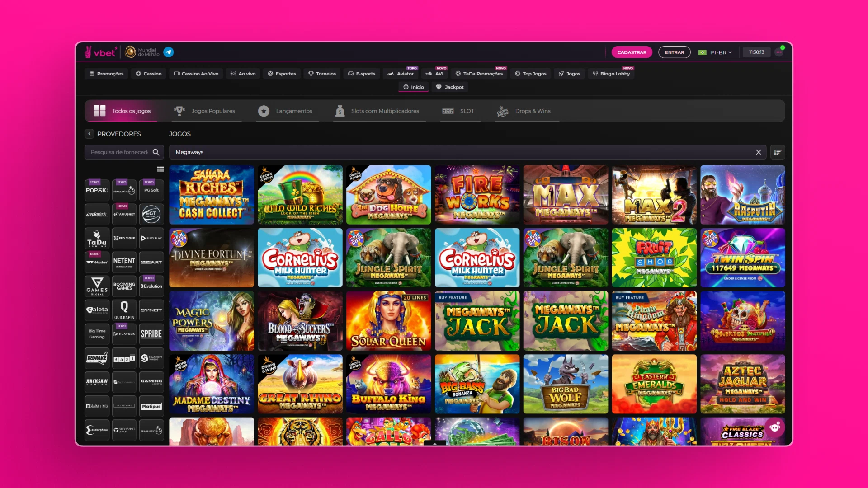Open Blood Suckers Megaways game
This screenshot has height=488, width=868.
coord(300,321)
